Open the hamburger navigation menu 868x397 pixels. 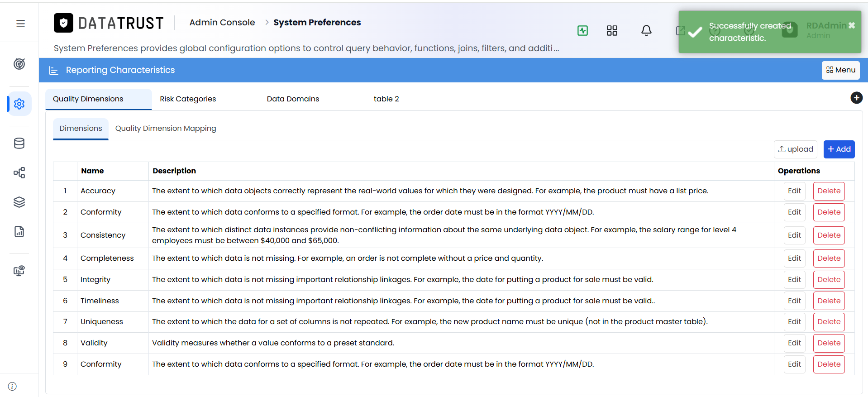pos(20,24)
